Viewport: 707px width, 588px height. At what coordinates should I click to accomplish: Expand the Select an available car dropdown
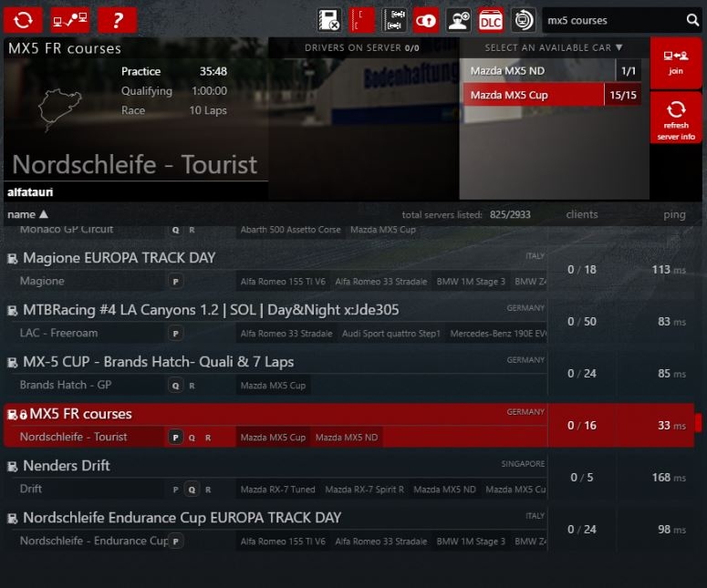[554, 47]
